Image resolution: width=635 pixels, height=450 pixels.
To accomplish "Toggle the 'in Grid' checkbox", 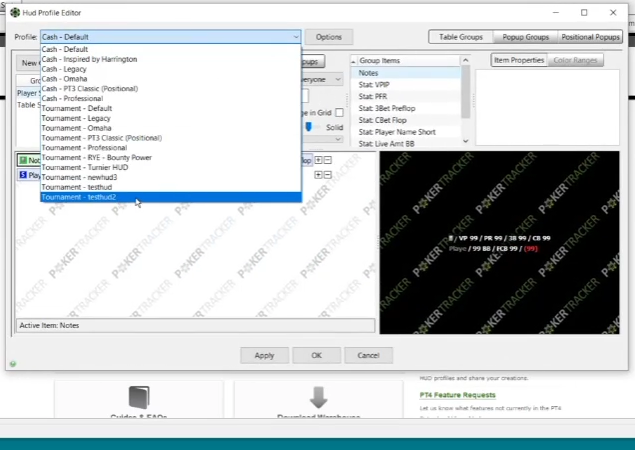I will 339,113.
